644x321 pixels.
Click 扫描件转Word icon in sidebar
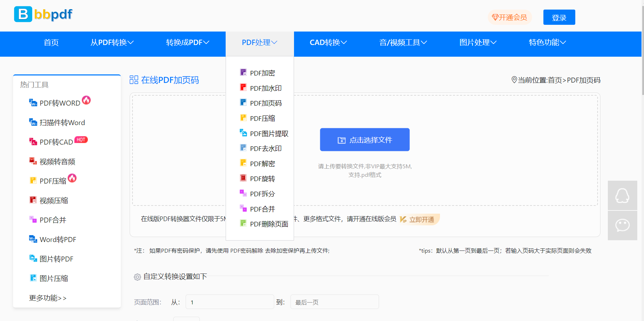pos(33,122)
